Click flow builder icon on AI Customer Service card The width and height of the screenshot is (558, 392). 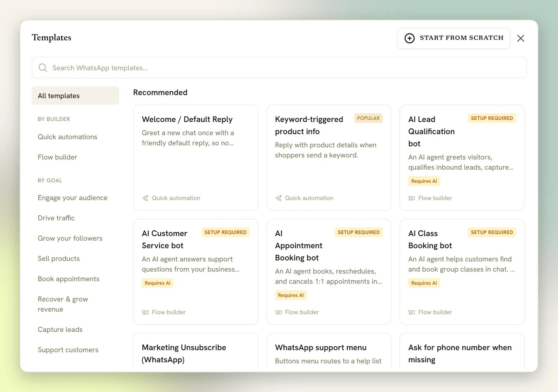[x=145, y=312]
